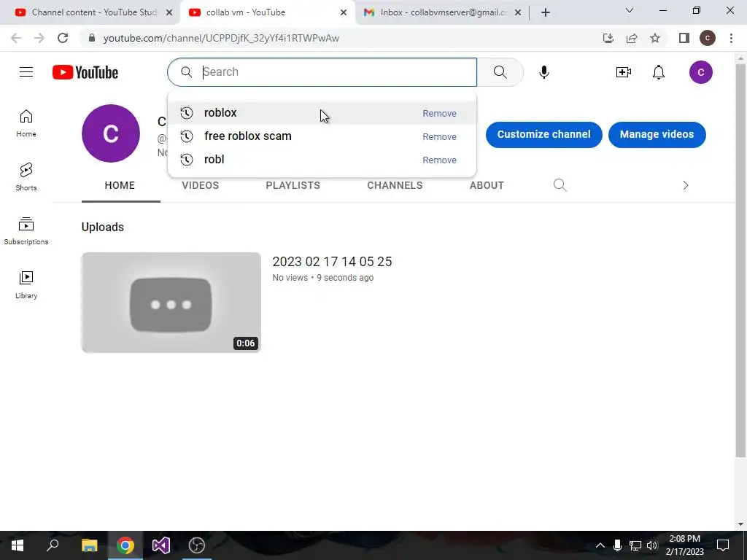Open the Windows notification center
Screen dimensions: 747x560
pyautogui.click(x=723, y=545)
